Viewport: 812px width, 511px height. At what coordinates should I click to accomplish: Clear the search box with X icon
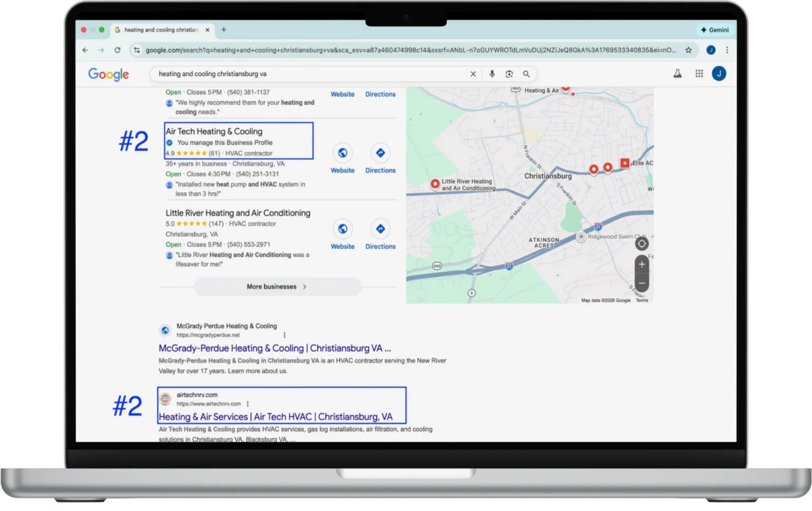pyautogui.click(x=473, y=74)
